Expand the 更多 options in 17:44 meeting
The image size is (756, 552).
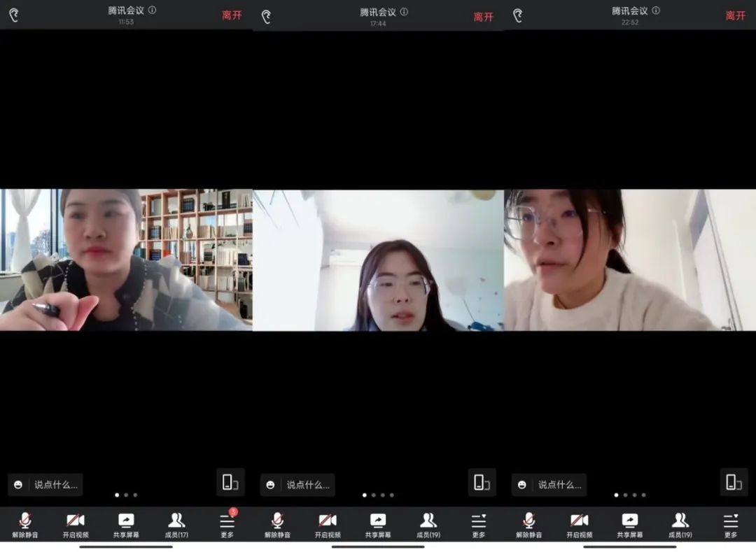tap(479, 524)
